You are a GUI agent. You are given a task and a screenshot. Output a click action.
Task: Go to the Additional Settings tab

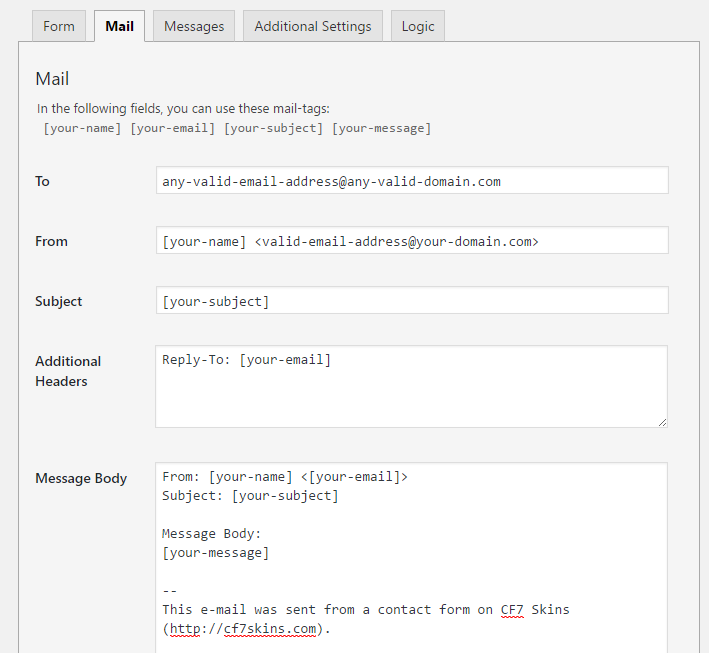(x=312, y=26)
